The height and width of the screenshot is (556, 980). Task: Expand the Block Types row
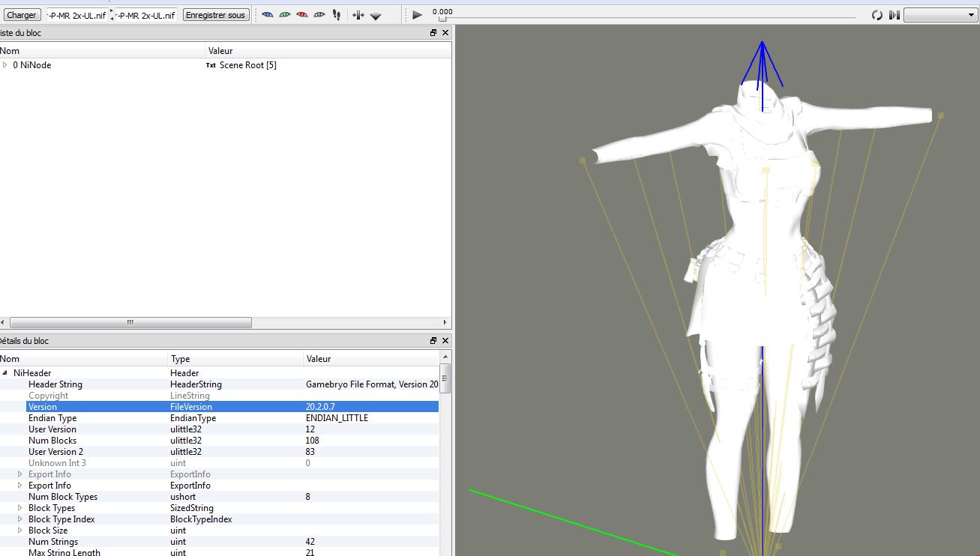click(x=20, y=508)
